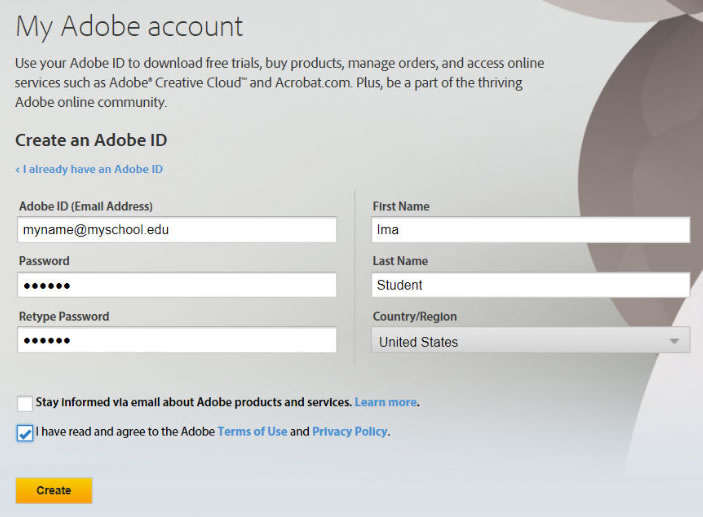Click the 'Country/Region' label text
The height and width of the screenshot is (517, 703).
(415, 316)
